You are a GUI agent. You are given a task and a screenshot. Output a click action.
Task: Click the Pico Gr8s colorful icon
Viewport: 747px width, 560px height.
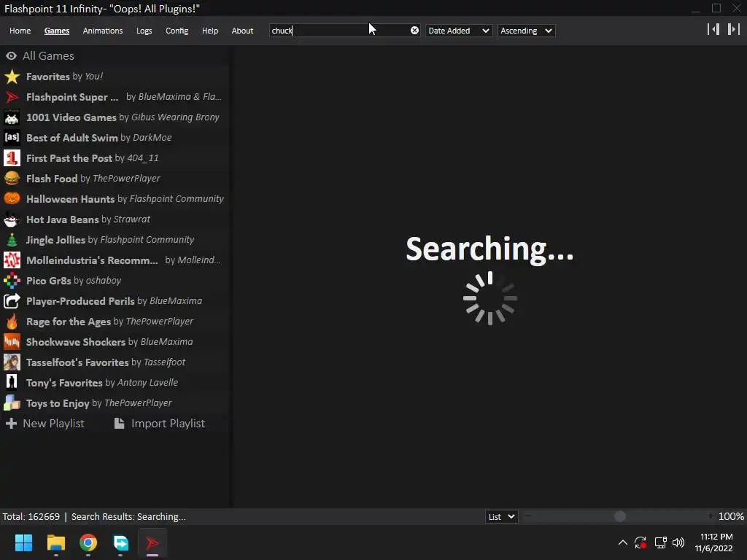12,281
